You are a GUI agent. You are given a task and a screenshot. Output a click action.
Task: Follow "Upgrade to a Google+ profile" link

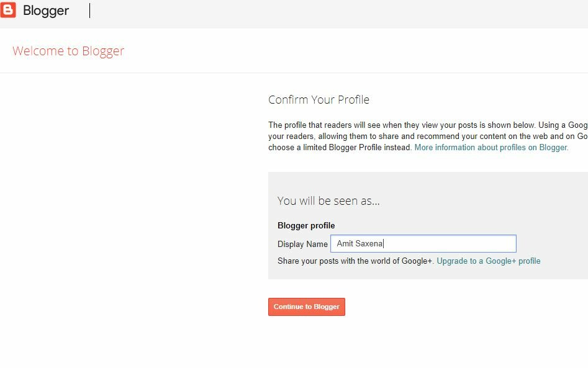pyautogui.click(x=489, y=261)
